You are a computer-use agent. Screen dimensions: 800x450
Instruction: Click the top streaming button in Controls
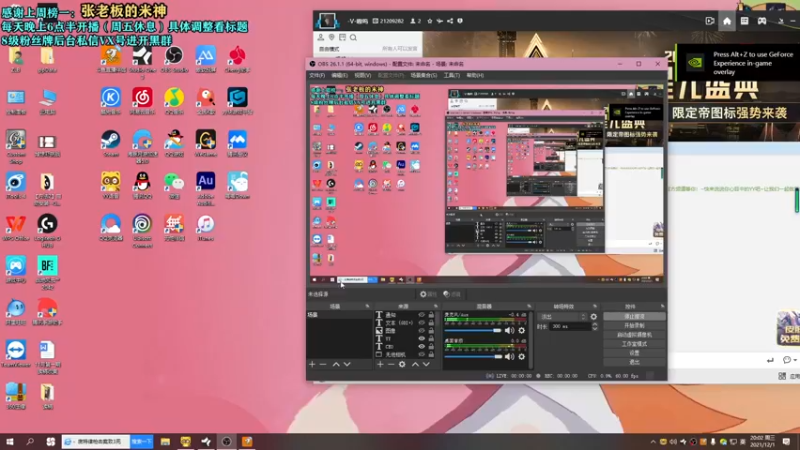(x=634, y=316)
